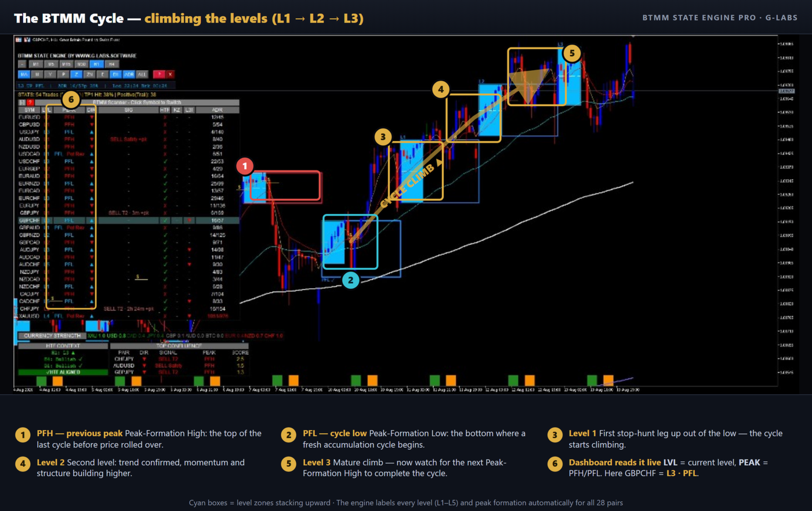Toggle the P overlay button
Image resolution: width=812 pixels, height=511 pixels.
click(63, 74)
